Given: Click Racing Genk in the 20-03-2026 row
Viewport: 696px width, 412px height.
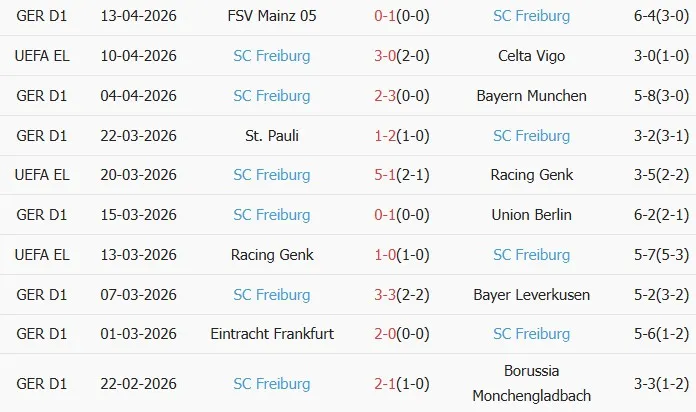Looking at the screenshot, I should click(531, 175).
